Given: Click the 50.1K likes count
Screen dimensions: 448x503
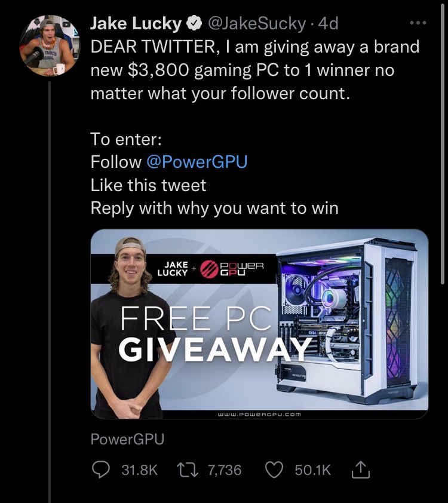Looking at the screenshot, I should point(312,470).
